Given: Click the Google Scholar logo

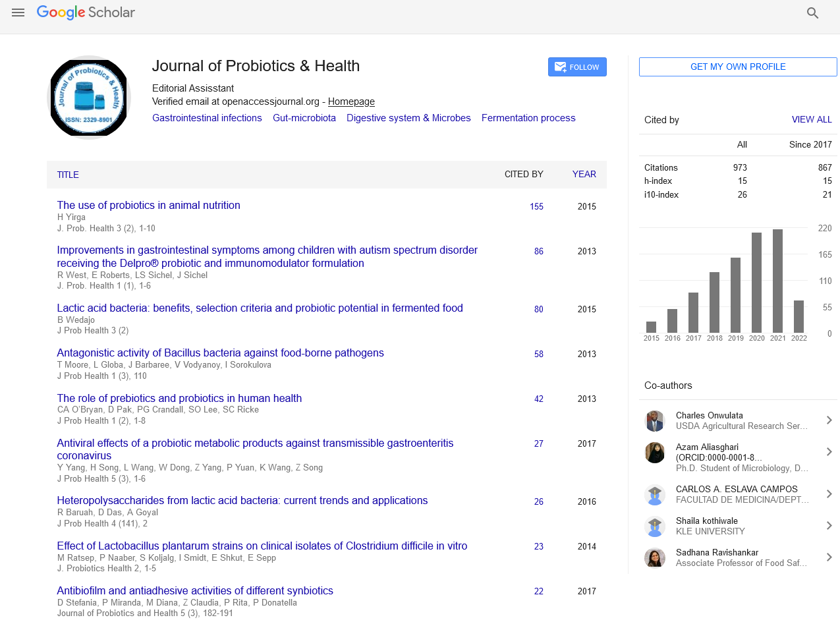Looking at the screenshot, I should [86, 13].
